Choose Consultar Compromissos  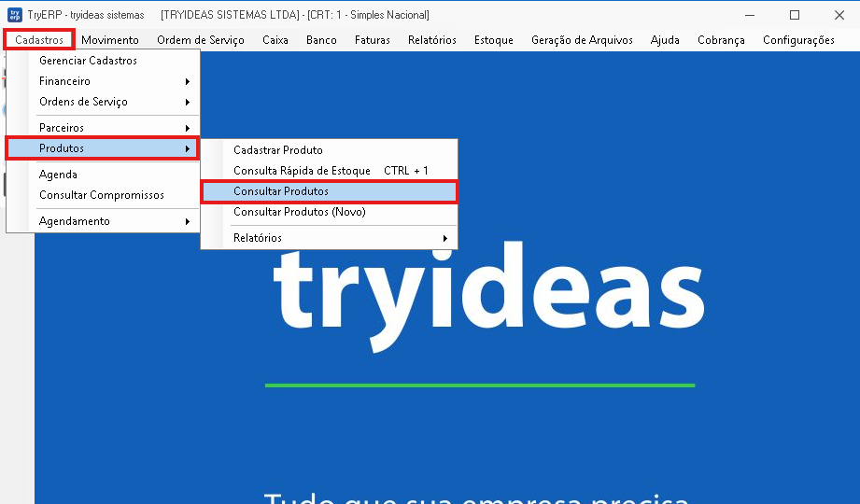[103, 195]
